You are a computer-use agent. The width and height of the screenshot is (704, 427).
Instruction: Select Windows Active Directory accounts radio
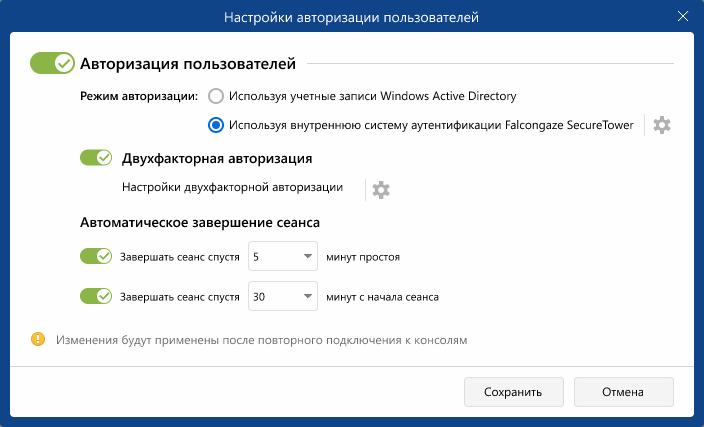pos(215,97)
